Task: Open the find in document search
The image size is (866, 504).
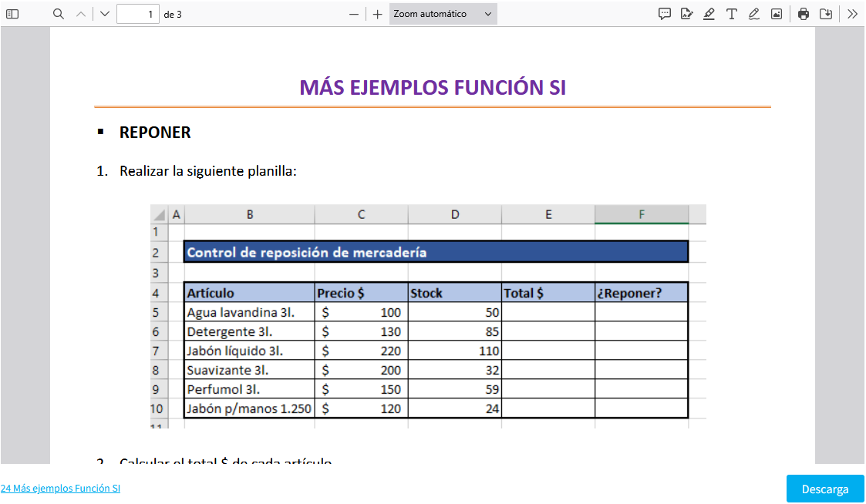Action: point(59,14)
